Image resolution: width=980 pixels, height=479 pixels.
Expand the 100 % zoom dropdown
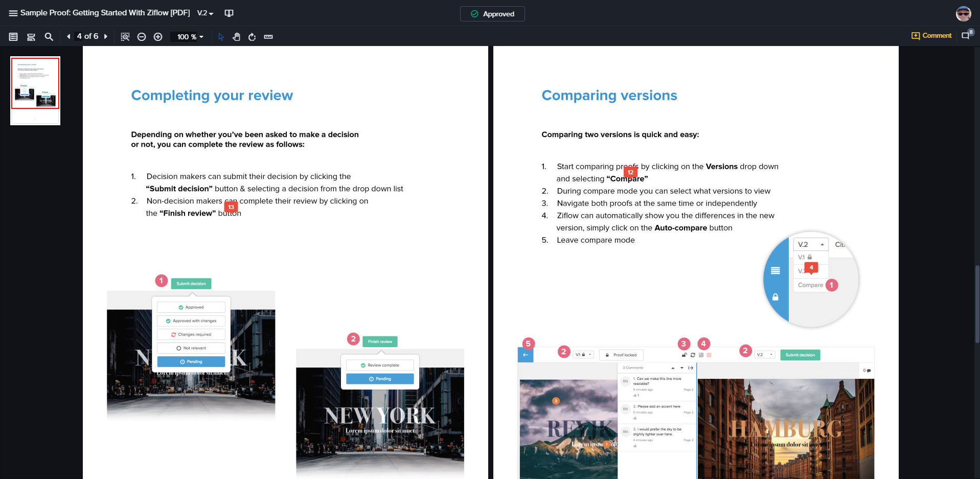point(190,37)
